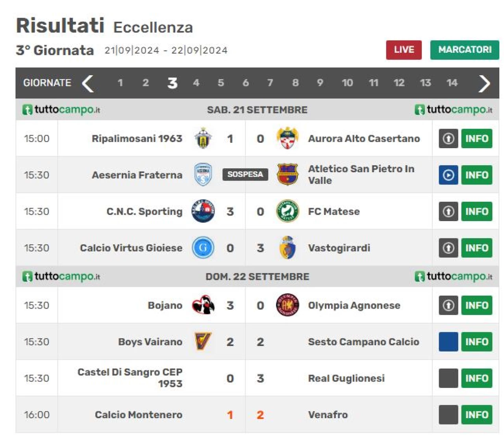Screen dimensions: 504x443
Task: Click the grey report icon on the Bojano row
Action: [448, 305]
